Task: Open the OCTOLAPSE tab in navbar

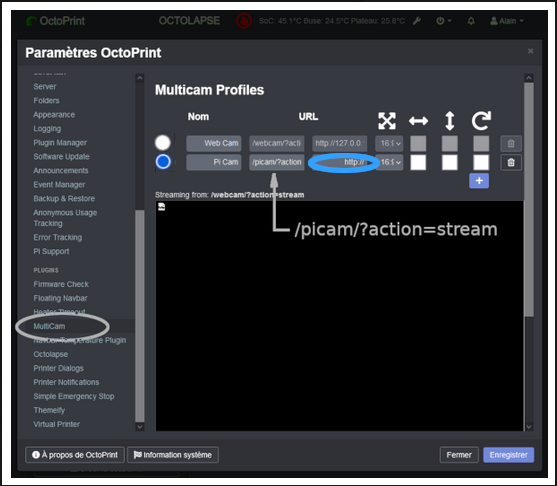Action: (x=189, y=21)
